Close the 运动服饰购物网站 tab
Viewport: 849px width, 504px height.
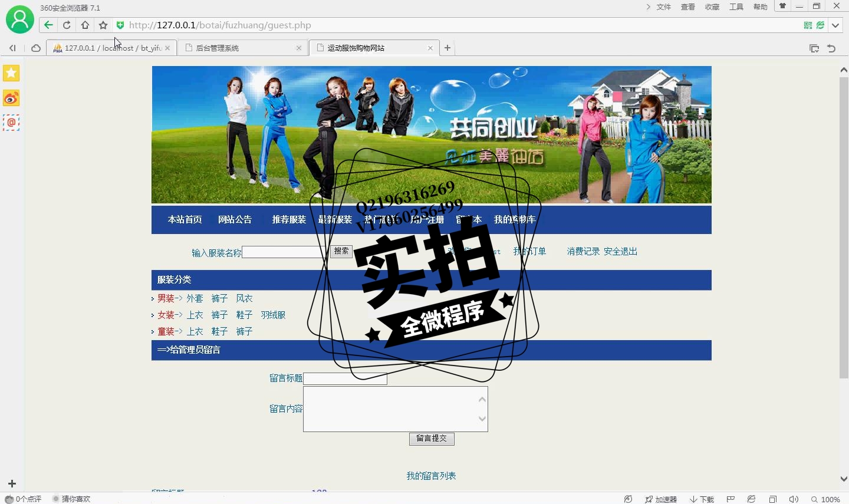click(x=430, y=48)
